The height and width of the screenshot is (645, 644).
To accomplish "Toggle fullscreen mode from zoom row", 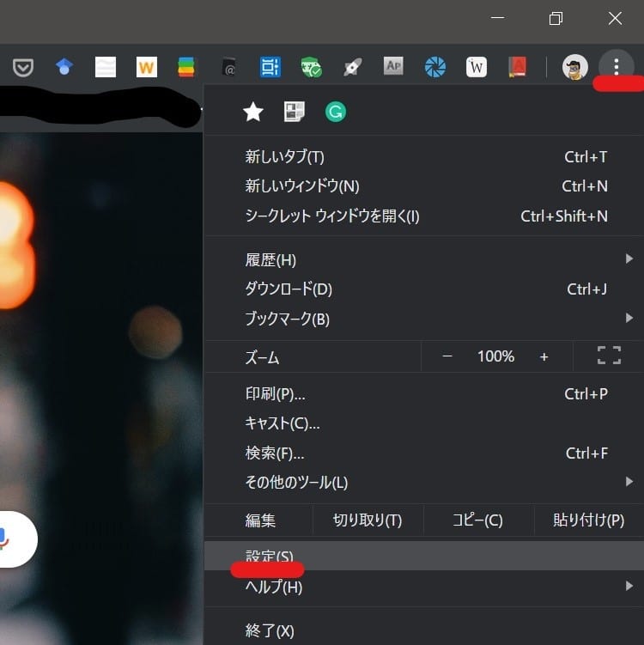I will pos(609,356).
